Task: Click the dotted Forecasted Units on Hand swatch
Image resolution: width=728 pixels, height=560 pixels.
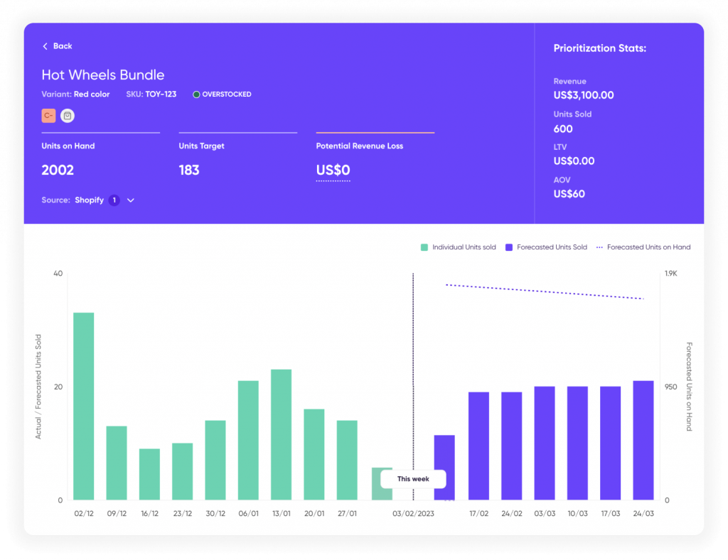Action: coord(599,247)
